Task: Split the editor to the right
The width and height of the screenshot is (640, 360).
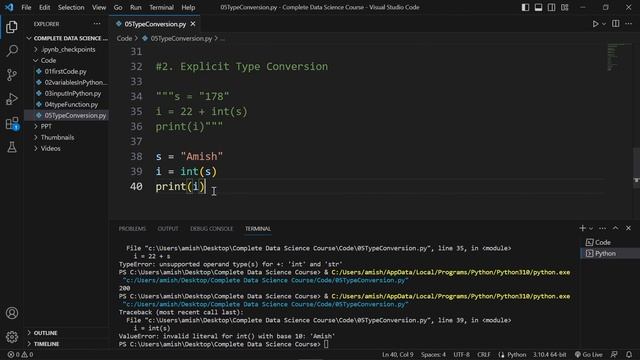Action: click(616, 24)
